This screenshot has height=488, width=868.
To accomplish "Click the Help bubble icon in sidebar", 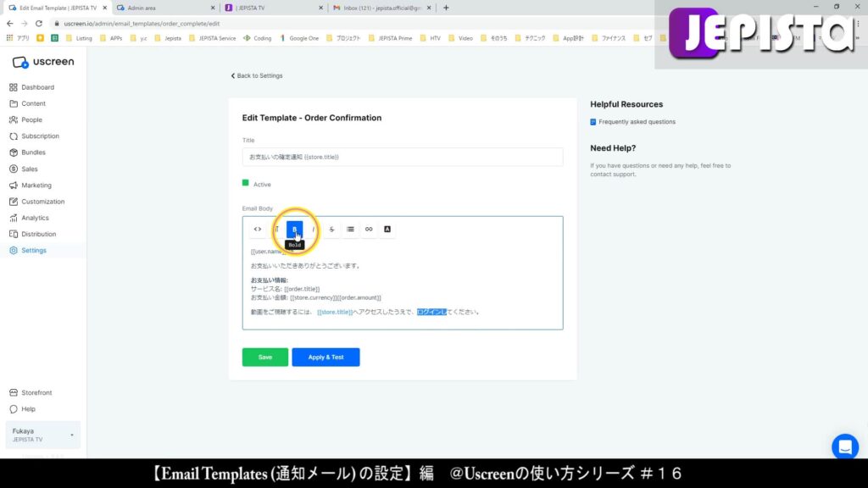I will (x=14, y=409).
